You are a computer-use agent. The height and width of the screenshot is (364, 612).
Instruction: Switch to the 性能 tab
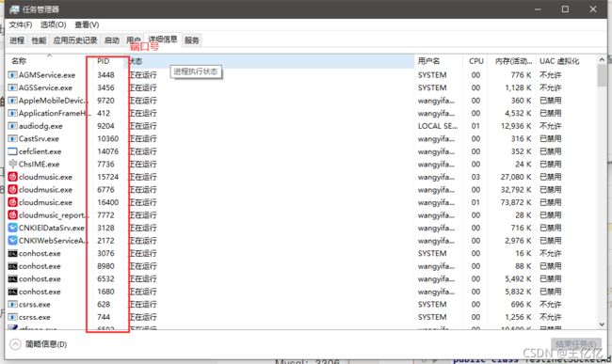tap(39, 40)
